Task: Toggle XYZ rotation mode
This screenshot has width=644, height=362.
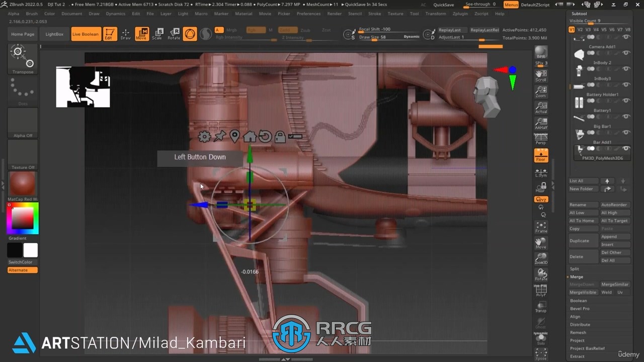Action: (541, 200)
